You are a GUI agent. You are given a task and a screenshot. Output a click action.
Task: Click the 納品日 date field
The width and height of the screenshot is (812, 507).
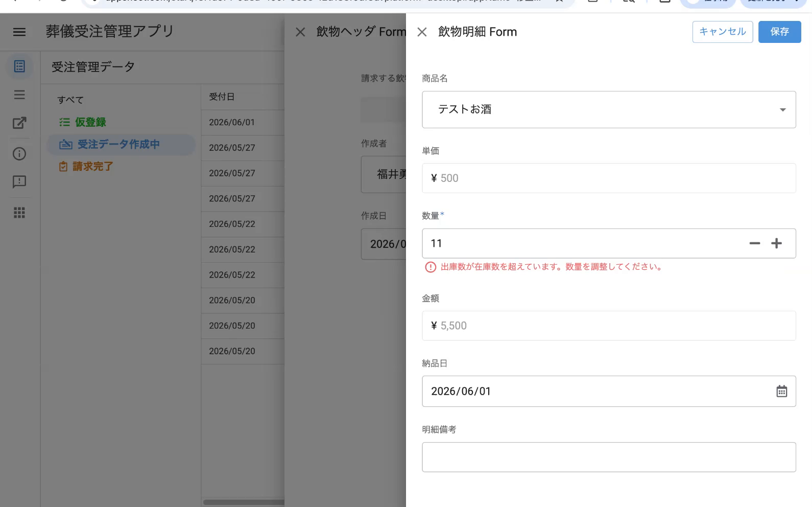coord(609,391)
